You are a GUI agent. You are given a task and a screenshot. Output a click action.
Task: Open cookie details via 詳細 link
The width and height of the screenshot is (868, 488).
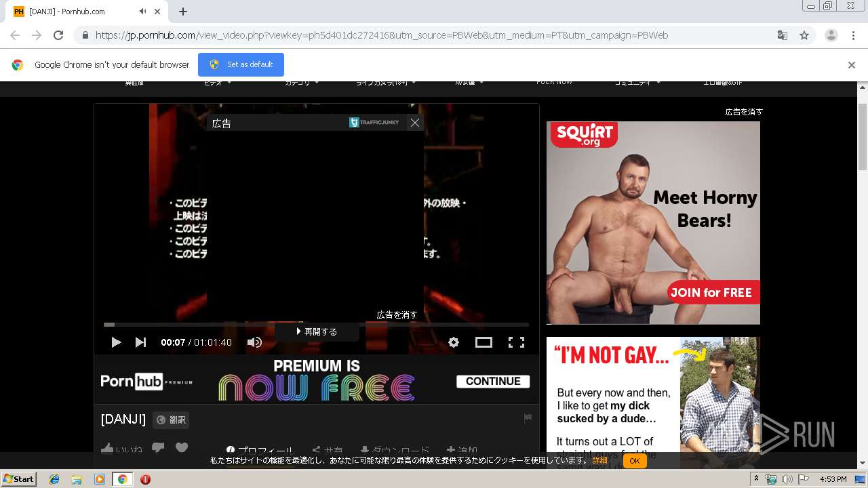pos(600,460)
